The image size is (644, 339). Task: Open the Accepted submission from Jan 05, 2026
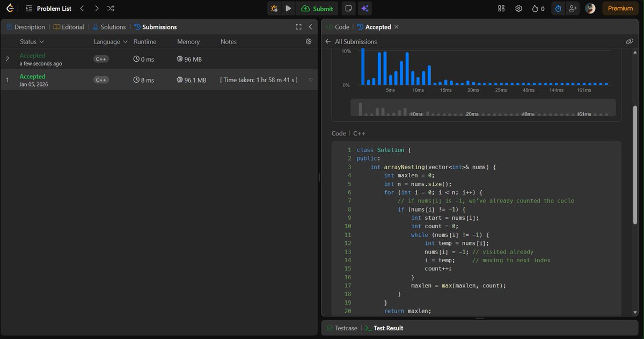(159, 80)
